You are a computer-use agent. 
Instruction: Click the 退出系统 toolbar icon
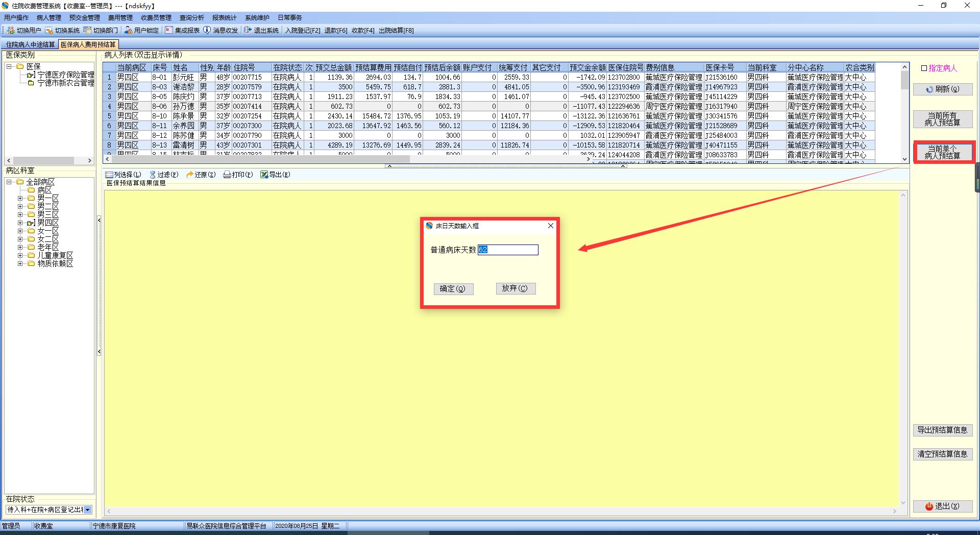248,31
